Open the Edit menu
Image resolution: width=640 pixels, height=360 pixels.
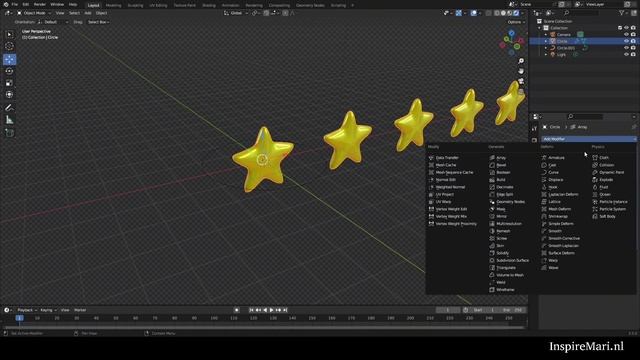coord(26,4)
